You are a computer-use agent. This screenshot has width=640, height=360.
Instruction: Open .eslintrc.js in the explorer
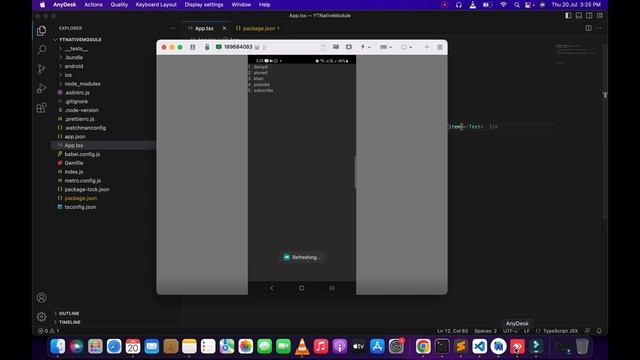click(77, 93)
